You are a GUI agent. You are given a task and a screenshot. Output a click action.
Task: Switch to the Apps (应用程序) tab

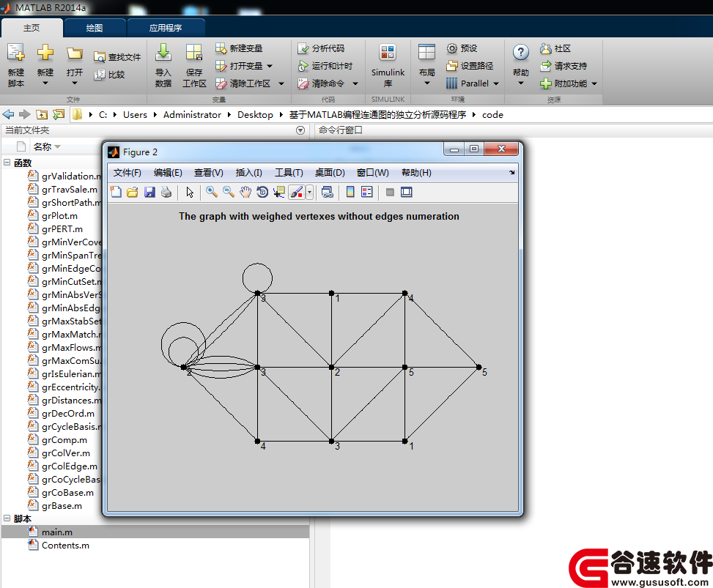click(x=166, y=28)
